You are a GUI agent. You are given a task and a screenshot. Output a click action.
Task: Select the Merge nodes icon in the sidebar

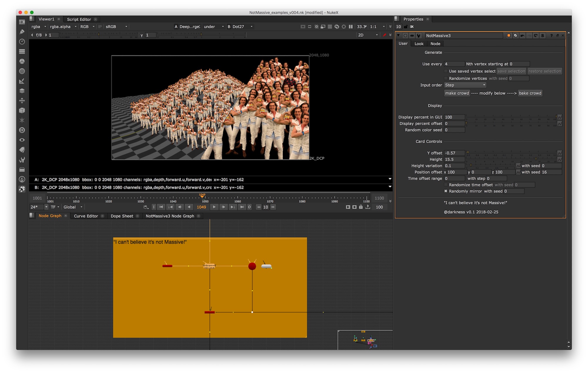(22, 90)
